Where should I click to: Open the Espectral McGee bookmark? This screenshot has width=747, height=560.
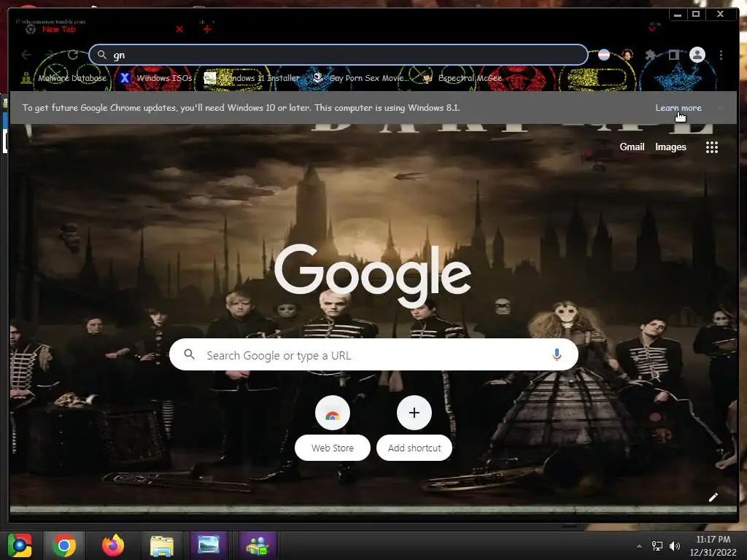[462, 78]
